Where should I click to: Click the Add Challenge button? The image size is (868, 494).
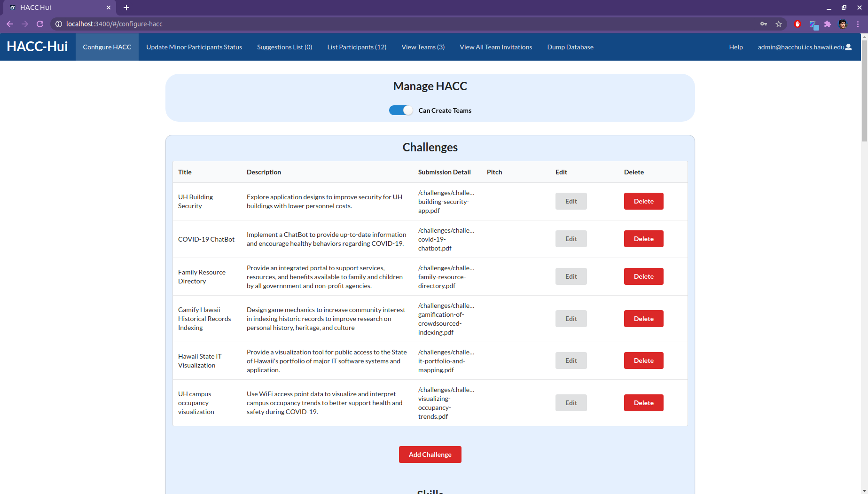pos(430,455)
